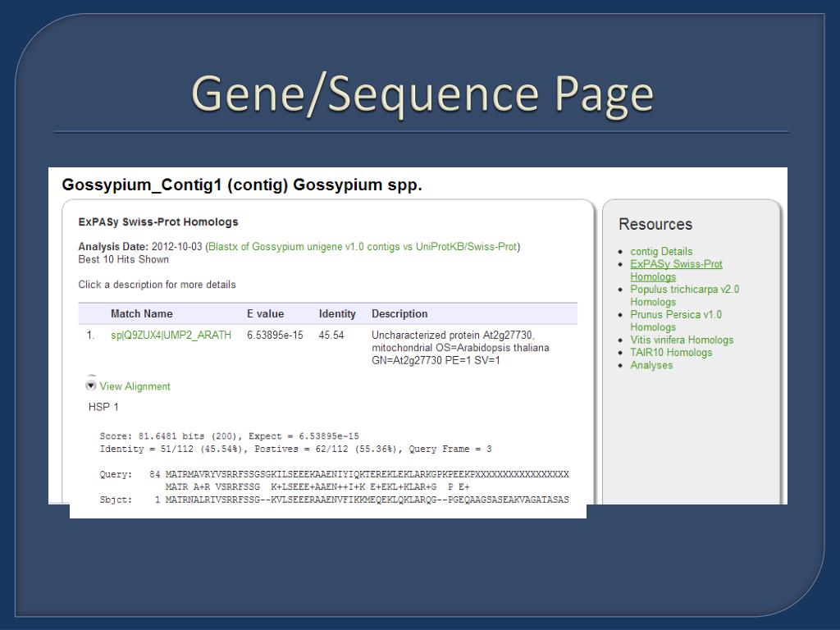
Task: Select the E value 6.53895e-15 cell
Action: (x=275, y=335)
